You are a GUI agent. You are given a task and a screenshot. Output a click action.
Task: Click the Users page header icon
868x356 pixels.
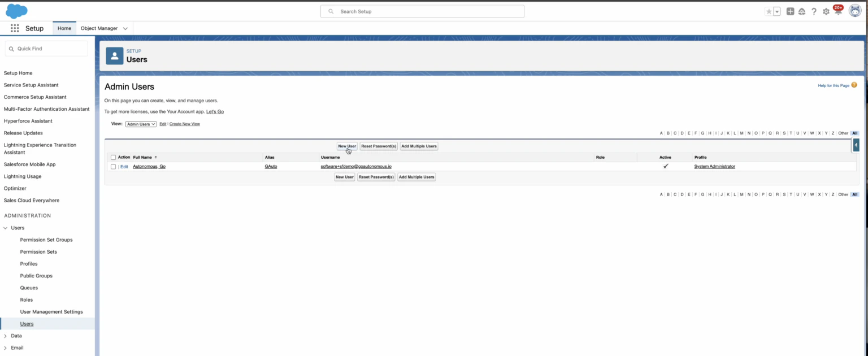115,56
